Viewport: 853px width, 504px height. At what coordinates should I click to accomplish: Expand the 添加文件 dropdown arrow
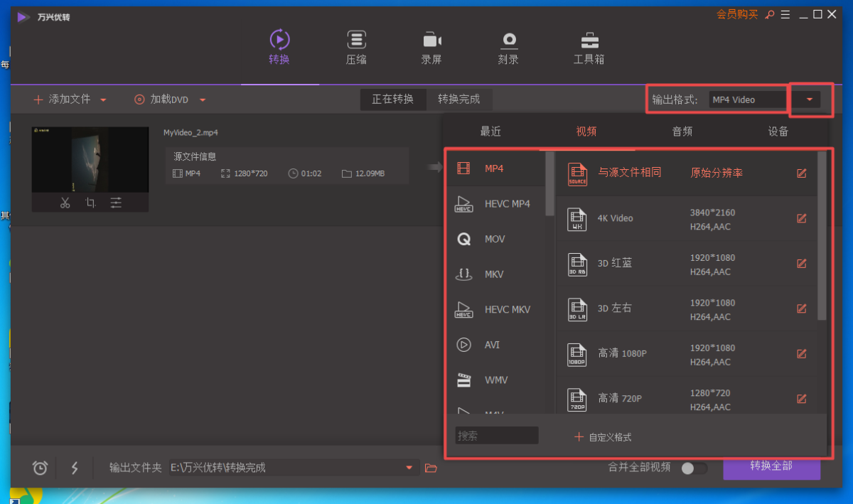pyautogui.click(x=103, y=100)
